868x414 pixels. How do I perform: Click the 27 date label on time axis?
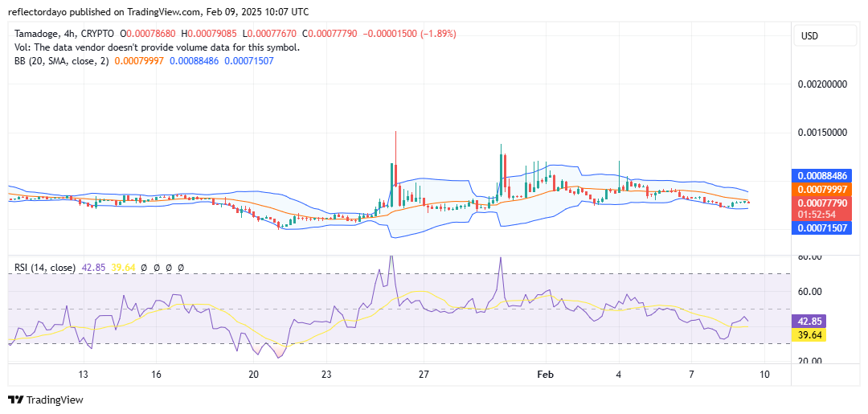(424, 375)
